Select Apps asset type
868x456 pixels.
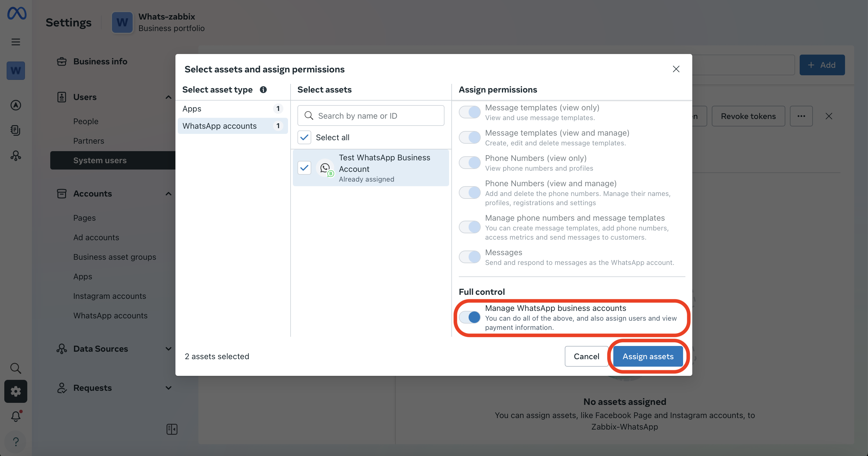pos(233,109)
